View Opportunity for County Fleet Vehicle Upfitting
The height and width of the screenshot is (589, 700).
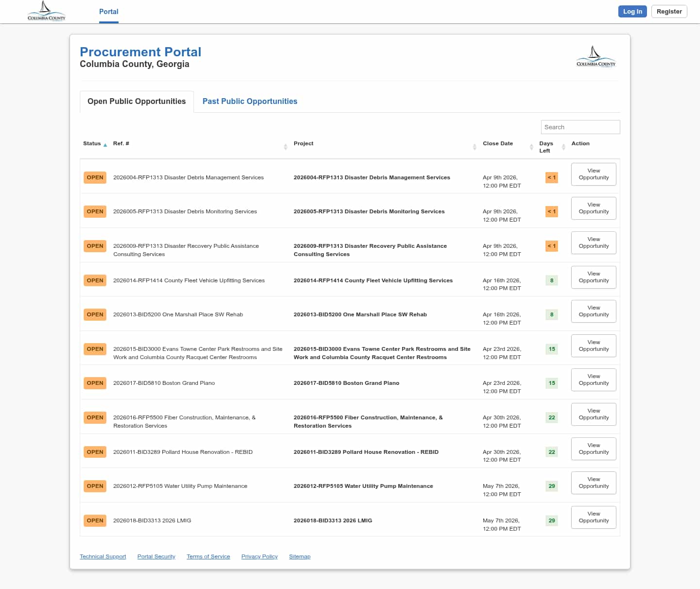pos(594,277)
